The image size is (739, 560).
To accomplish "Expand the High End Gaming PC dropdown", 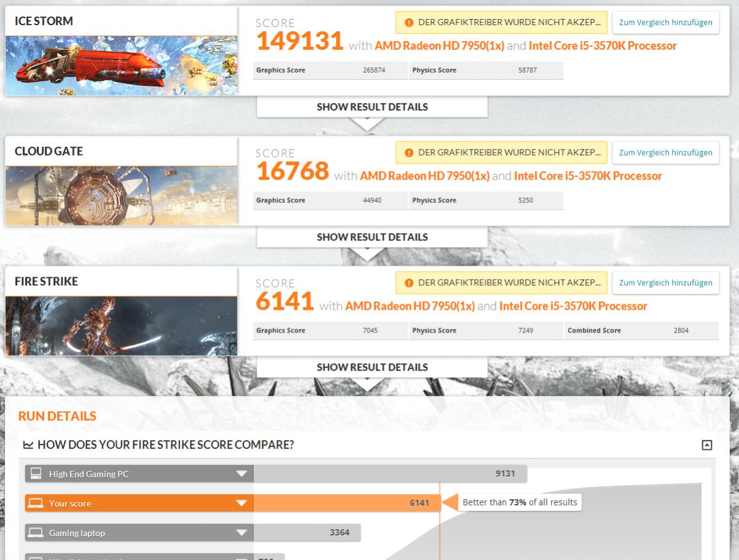I will (242, 474).
